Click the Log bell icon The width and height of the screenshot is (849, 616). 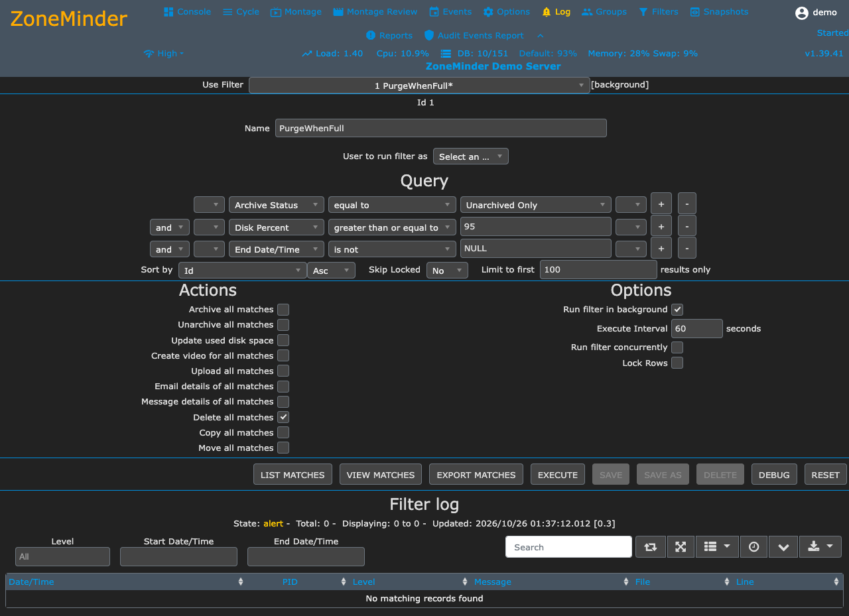547,12
